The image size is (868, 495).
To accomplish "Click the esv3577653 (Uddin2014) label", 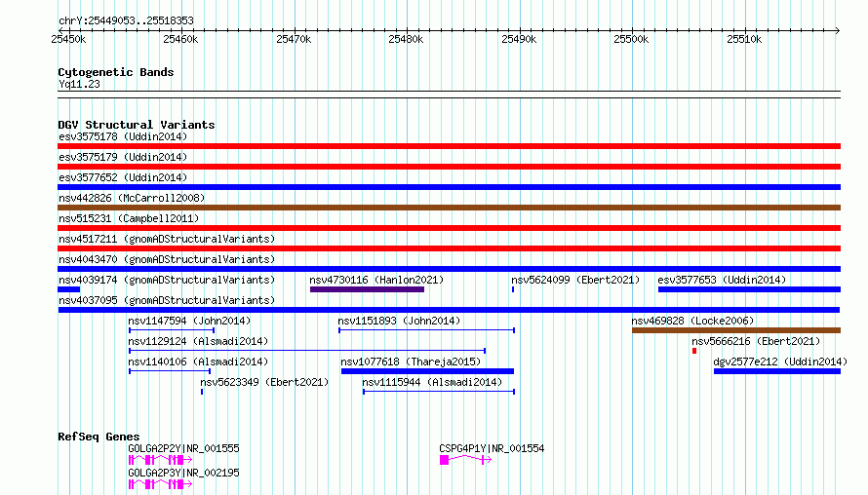I will [722, 280].
